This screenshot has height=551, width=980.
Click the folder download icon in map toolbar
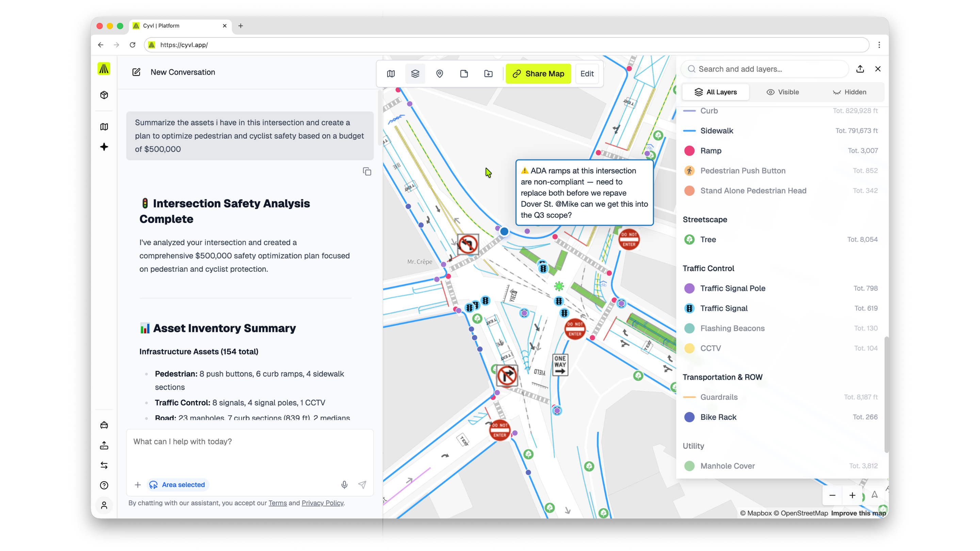[488, 74]
